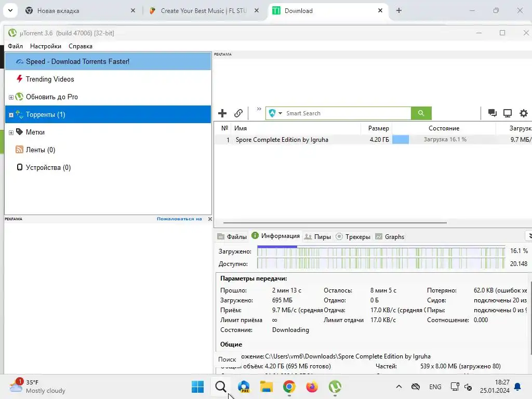The image size is (532, 399).
Task: Click the Trending Videos lightning icon
Action: click(x=19, y=79)
